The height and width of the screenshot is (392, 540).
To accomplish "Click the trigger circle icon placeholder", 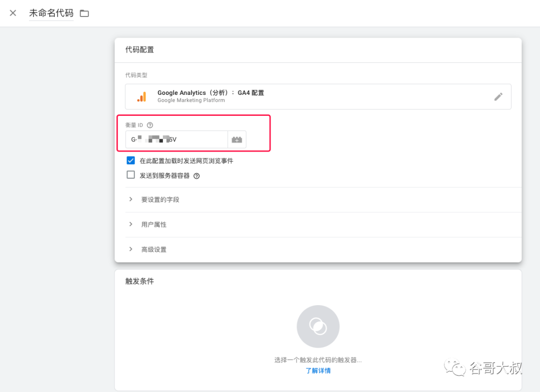I will point(318,327).
